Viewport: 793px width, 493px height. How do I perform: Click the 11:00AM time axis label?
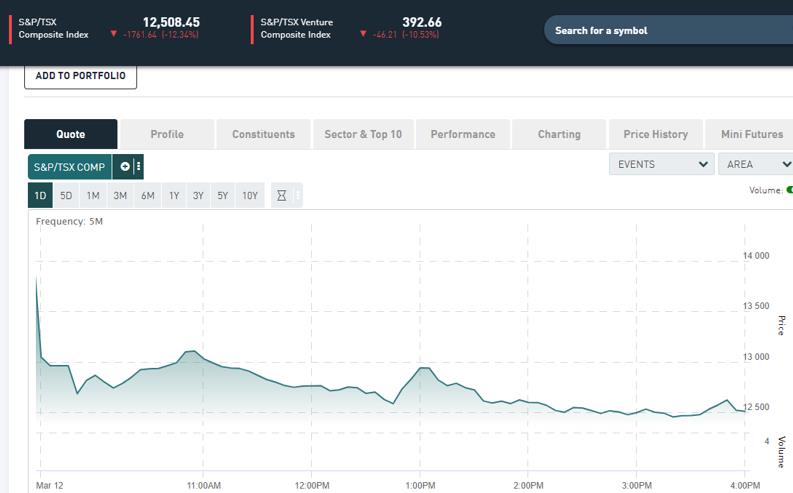point(204,485)
